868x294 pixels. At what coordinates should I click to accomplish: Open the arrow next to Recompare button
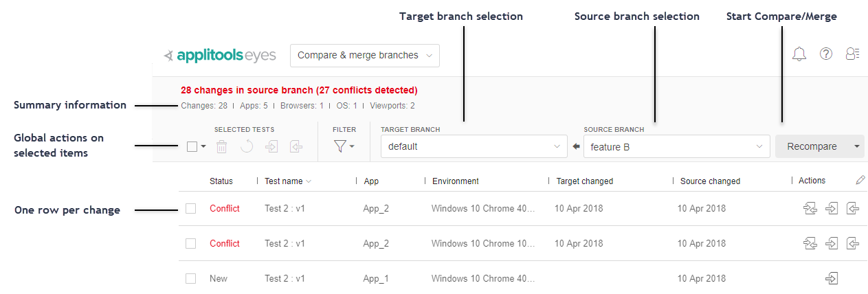click(x=856, y=146)
